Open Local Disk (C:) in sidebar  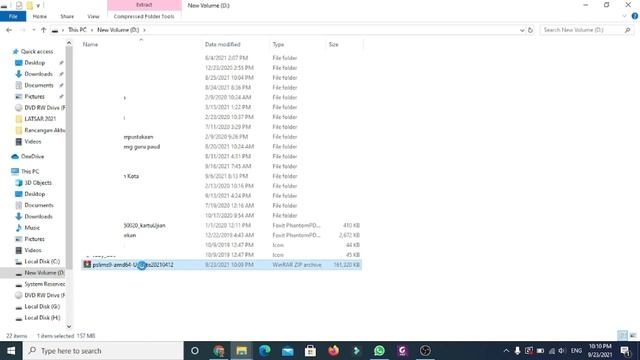pyautogui.click(x=42, y=261)
